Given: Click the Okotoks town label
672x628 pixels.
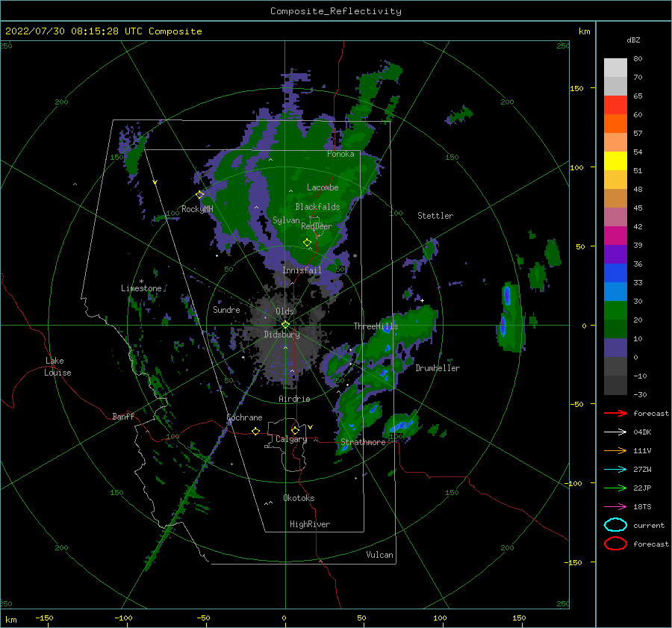Looking at the screenshot, I should click(x=299, y=497).
